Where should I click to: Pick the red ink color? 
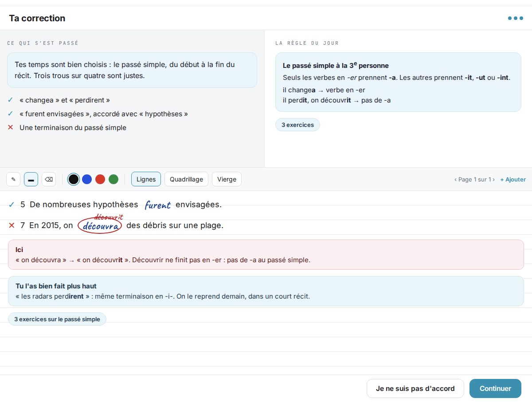[x=100, y=179]
